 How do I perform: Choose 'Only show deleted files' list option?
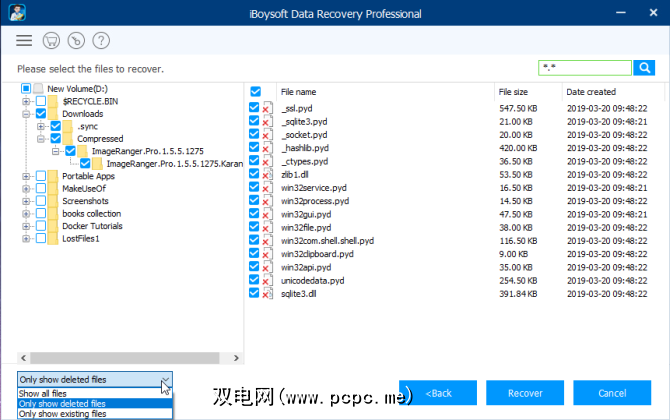[95, 403]
